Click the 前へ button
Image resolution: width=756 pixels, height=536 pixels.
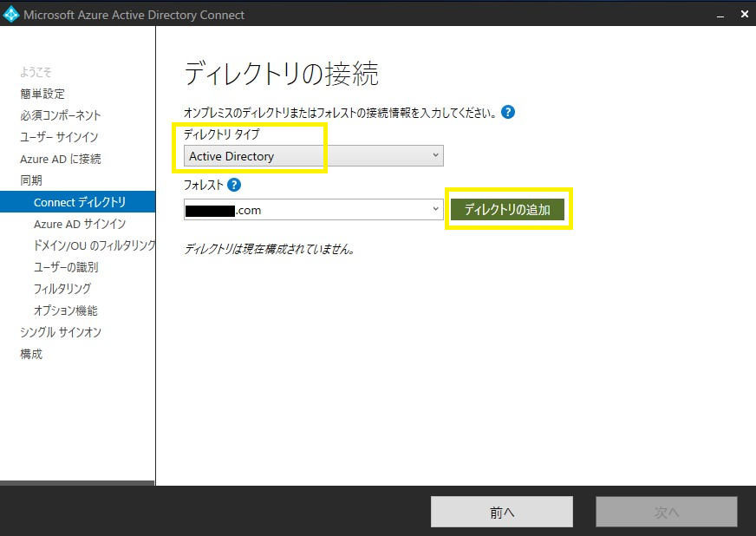pos(502,512)
